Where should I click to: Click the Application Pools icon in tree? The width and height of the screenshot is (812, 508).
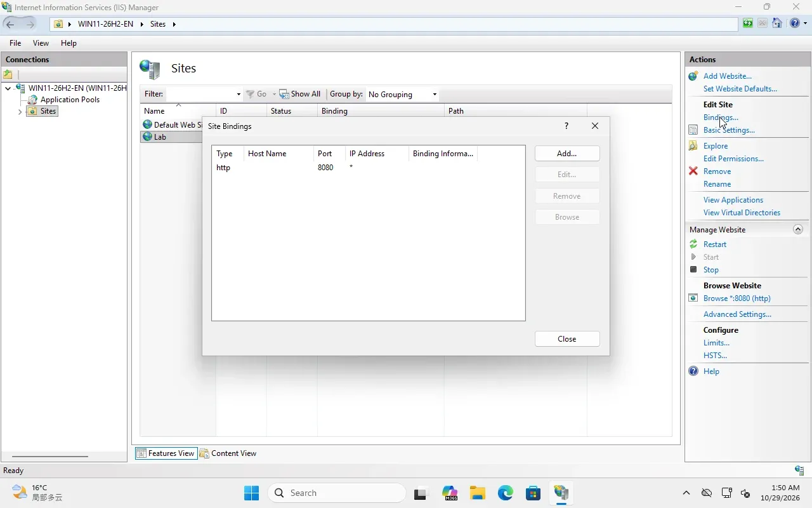(32, 100)
